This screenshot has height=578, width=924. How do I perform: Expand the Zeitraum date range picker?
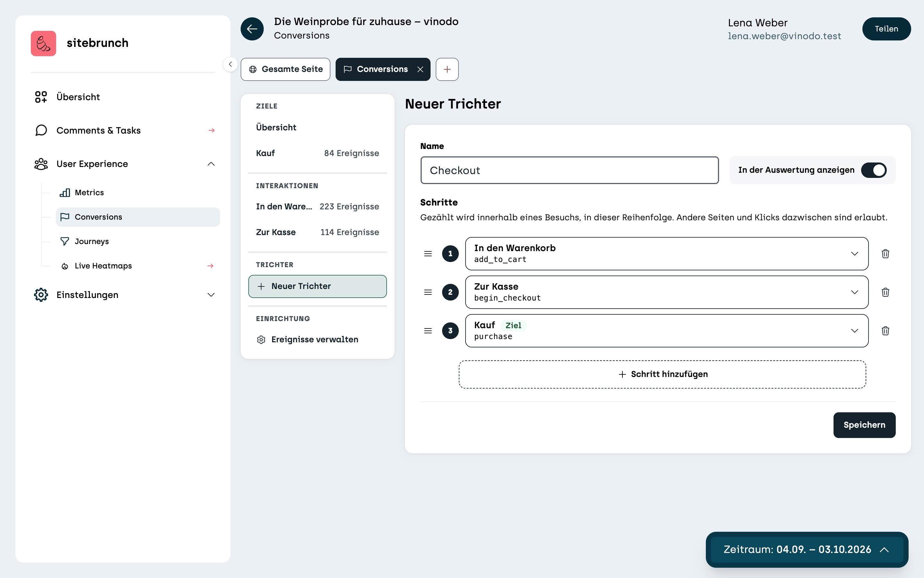(x=807, y=549)
